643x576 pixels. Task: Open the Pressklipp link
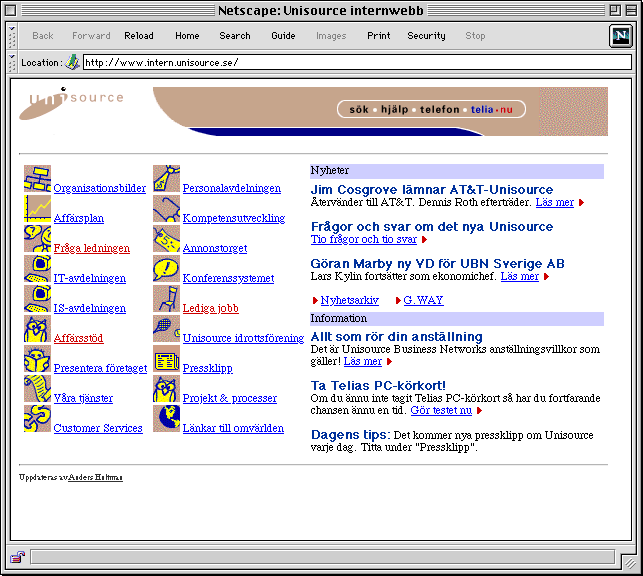(x=207, y=368)
